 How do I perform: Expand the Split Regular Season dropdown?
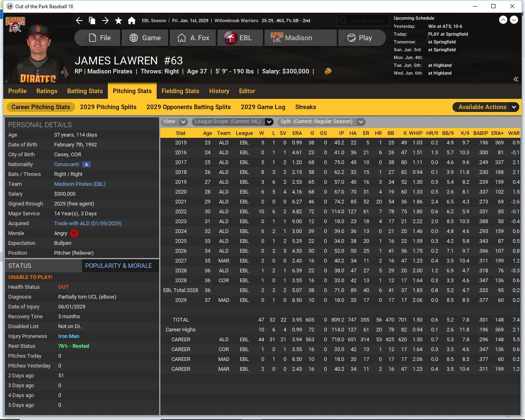pos(321,121)
